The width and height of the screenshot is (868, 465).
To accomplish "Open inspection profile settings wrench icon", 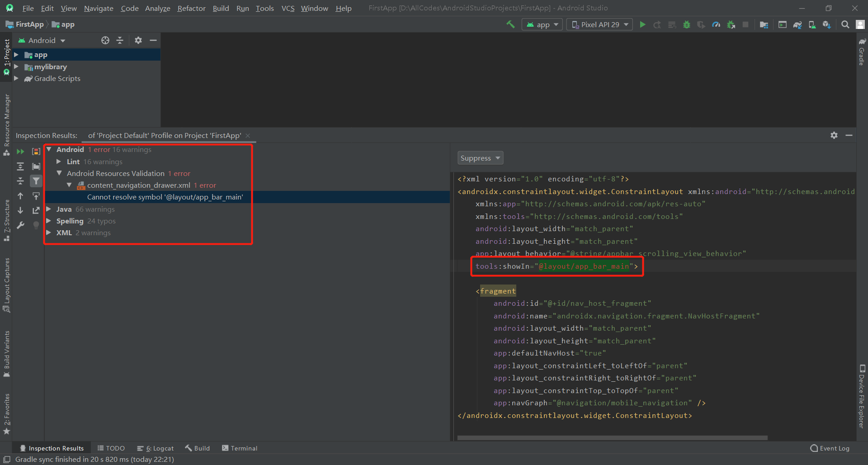I will coord(20,225).
